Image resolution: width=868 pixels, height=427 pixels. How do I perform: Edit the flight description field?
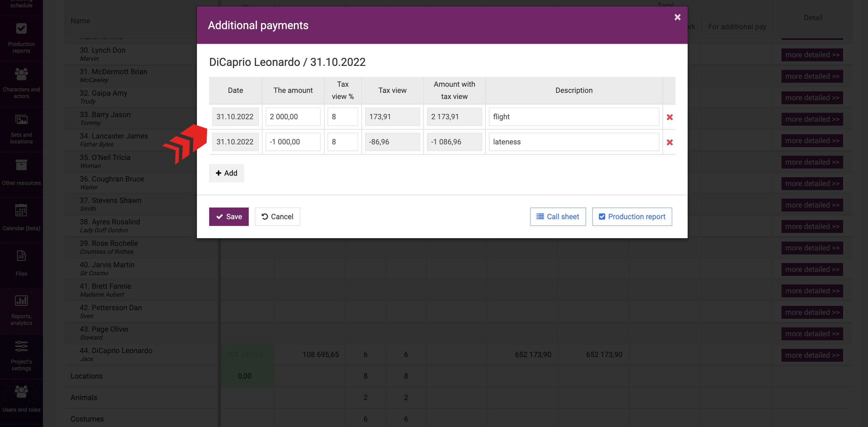pos(574,117)
